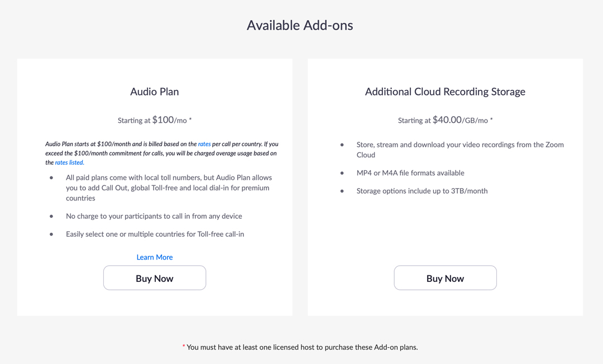Click the blue "rates" link

pos(204,144)
